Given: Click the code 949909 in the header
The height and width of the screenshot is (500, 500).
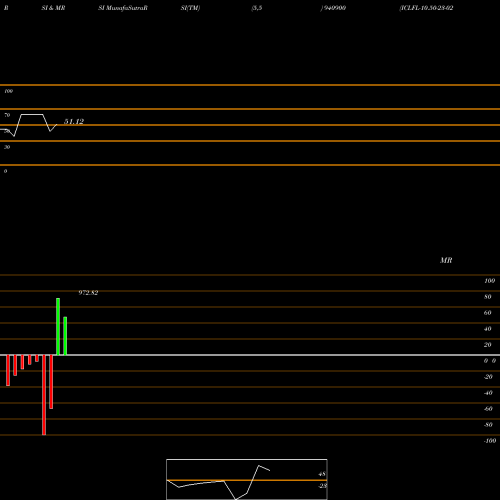Looking at the screenshot, I should click(x=335, y=8).
